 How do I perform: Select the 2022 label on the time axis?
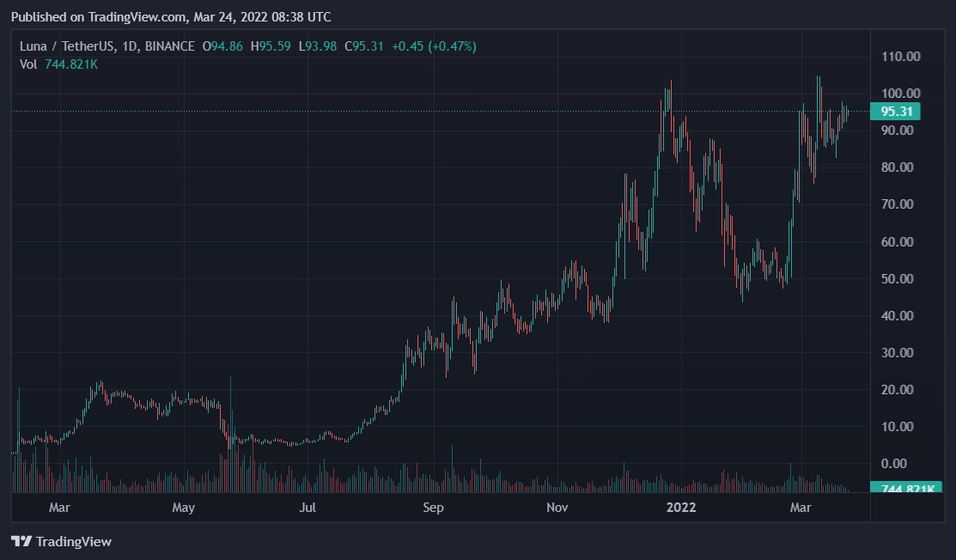click(680, 508)
